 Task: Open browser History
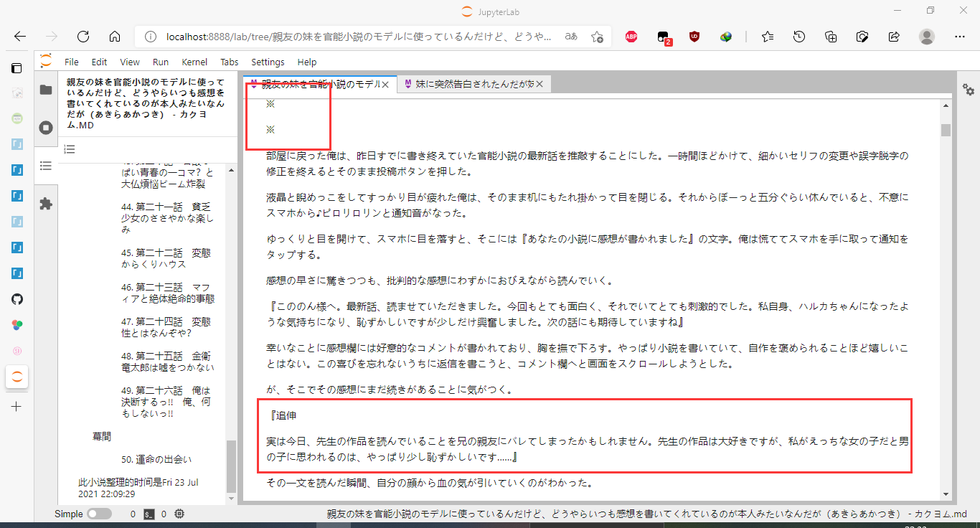(799, 37)
